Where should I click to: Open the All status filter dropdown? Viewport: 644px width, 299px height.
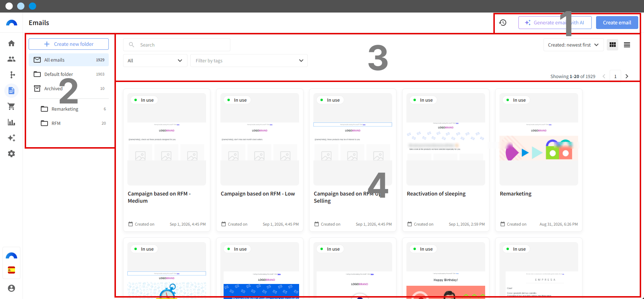155,61
